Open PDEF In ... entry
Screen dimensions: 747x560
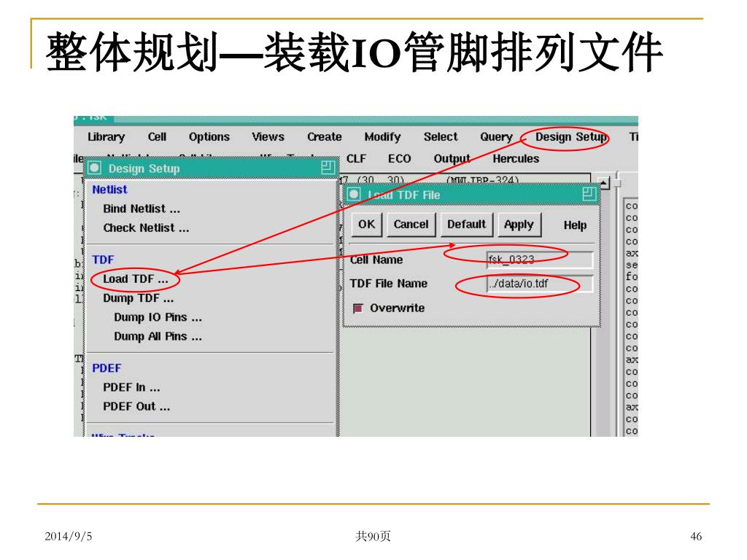click(x=131, y=388)
